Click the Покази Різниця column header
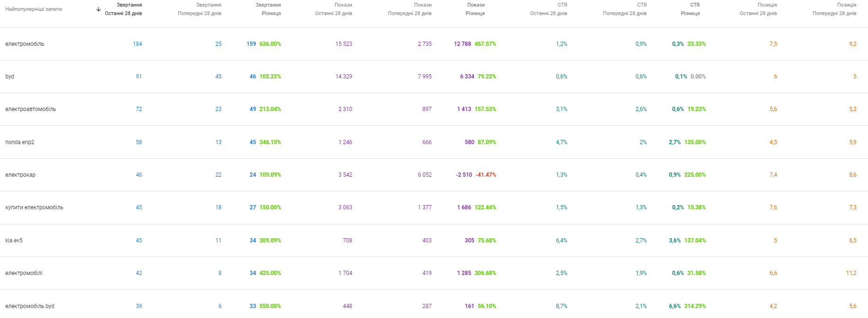 click(475, 9)
